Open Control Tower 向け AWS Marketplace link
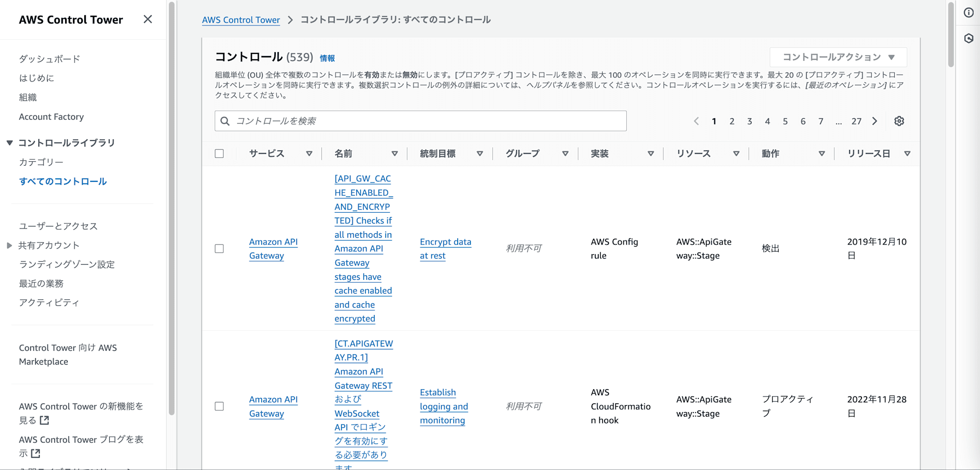Screen dimensions: 980x470 [68, 354]
